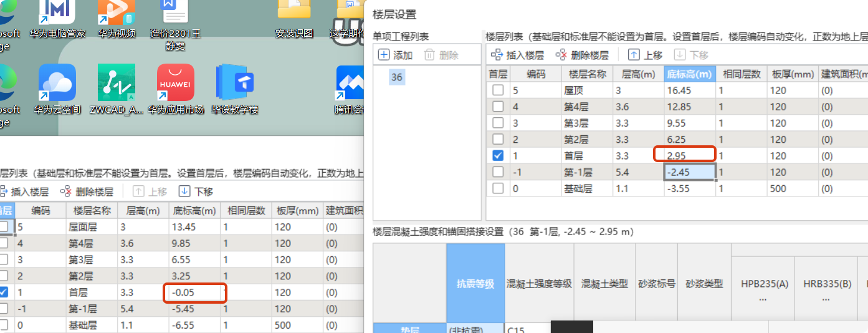Image resolution: width=868 pixels, height=333 pixels.
Task: Click 下移 in the left background window
Action: pyautogui.click(x=196, y=191)
